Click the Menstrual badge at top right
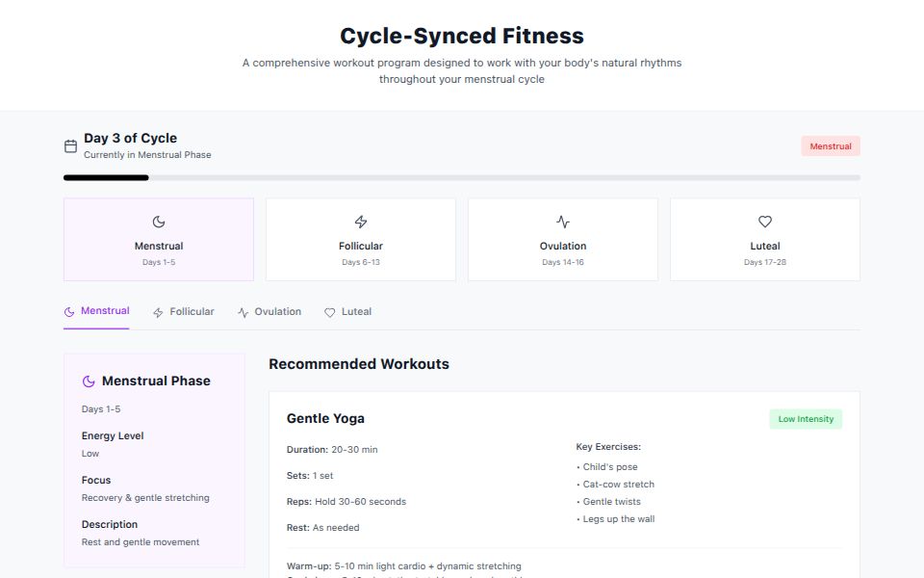This screenshot has height=578, width=924. coord(830,145)
